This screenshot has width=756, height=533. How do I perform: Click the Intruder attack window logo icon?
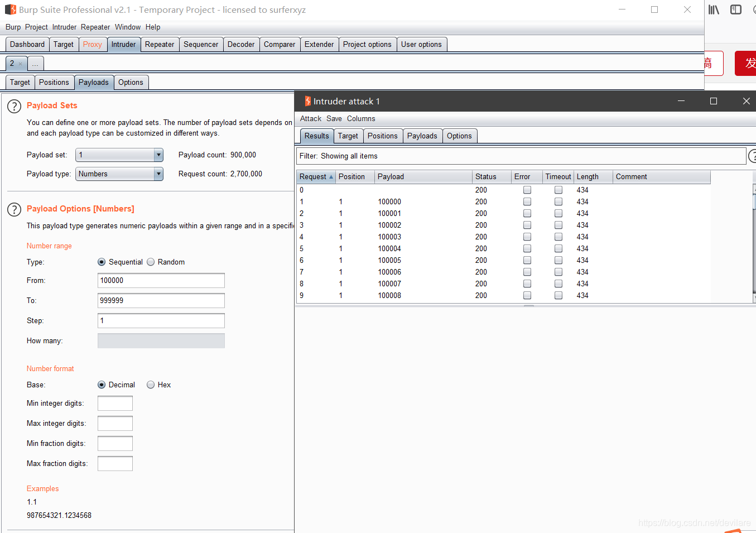(x=307, y=101)
